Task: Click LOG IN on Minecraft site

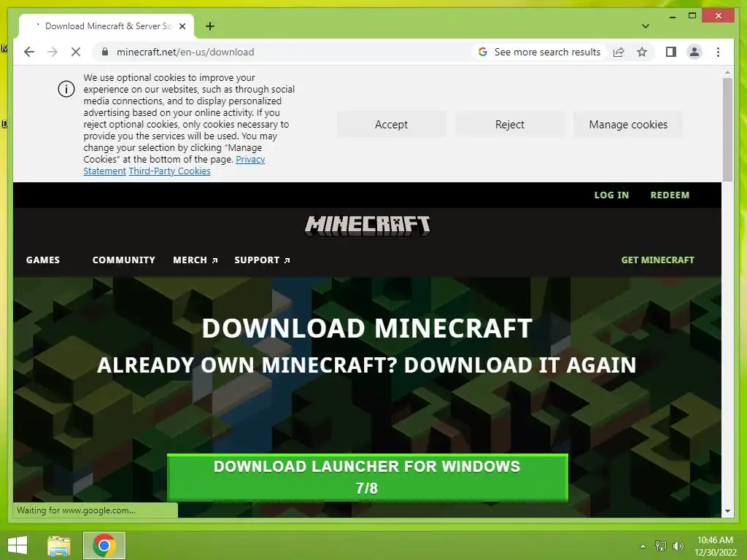Action: 611,195
